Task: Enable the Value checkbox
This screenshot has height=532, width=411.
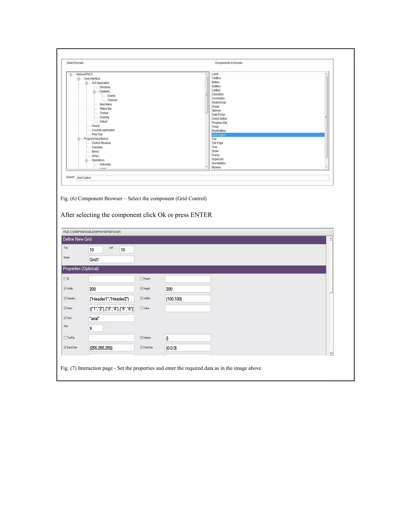Action: (x=141, y=308)
